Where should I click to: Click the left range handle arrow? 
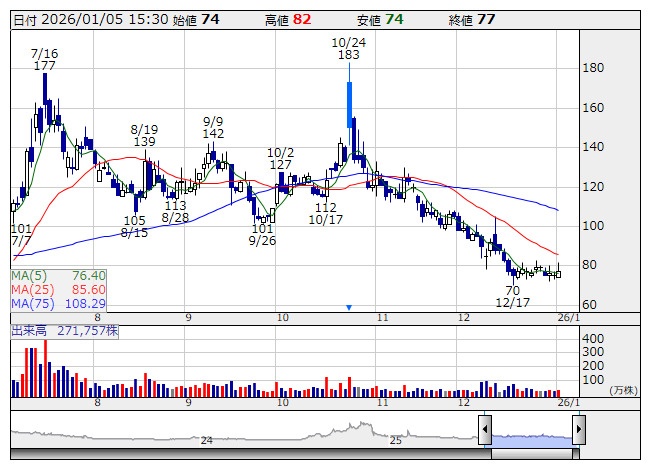(485, 430)
